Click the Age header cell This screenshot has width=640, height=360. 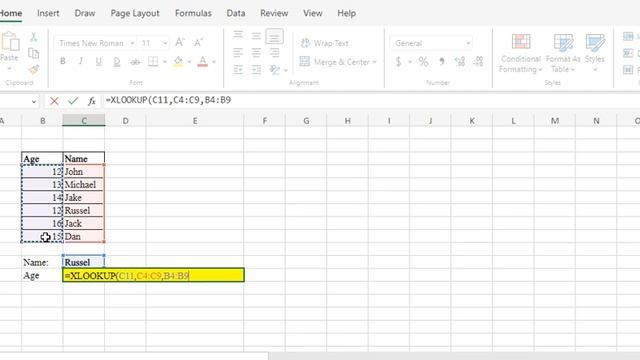tap(42, 159)
